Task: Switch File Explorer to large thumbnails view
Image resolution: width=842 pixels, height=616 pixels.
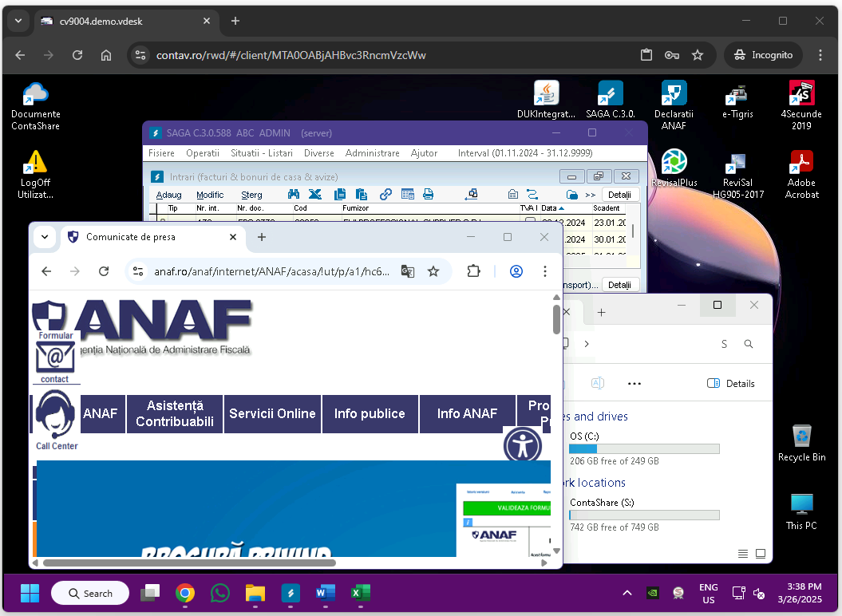Action: click(x=761, y=554)
